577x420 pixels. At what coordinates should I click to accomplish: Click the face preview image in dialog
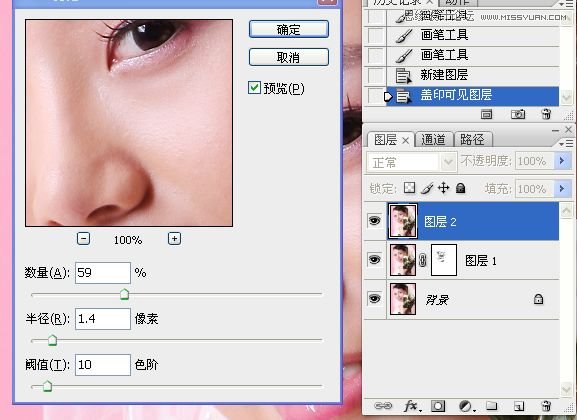[x=129, y=123]
